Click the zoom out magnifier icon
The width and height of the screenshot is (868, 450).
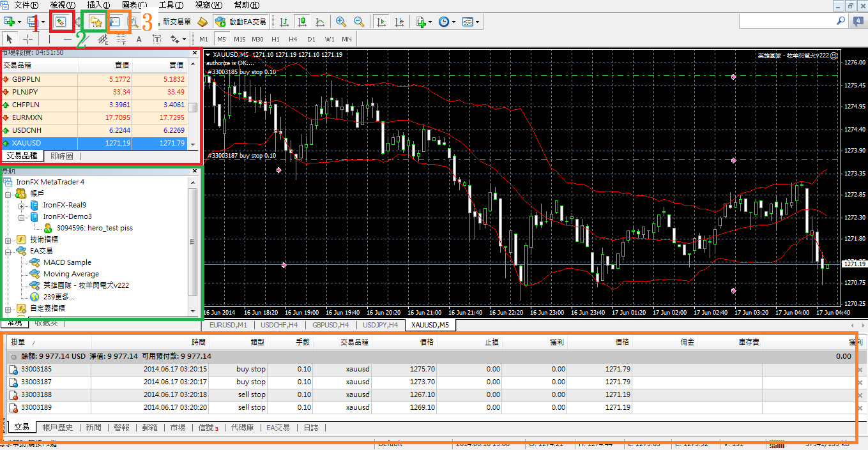pyautogui.click(x=359, y=22)
